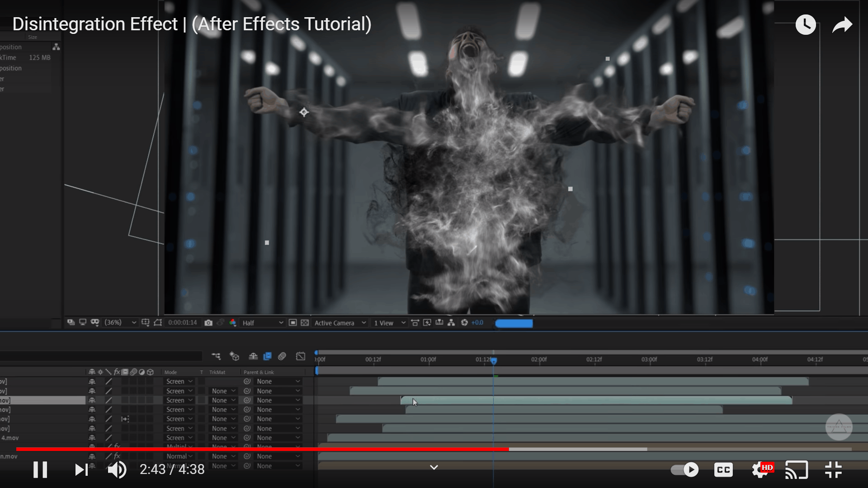Open Parent None dropdown on the 4.mov layer
Viewport: 868px width, 488px height.
coord(278,438)
